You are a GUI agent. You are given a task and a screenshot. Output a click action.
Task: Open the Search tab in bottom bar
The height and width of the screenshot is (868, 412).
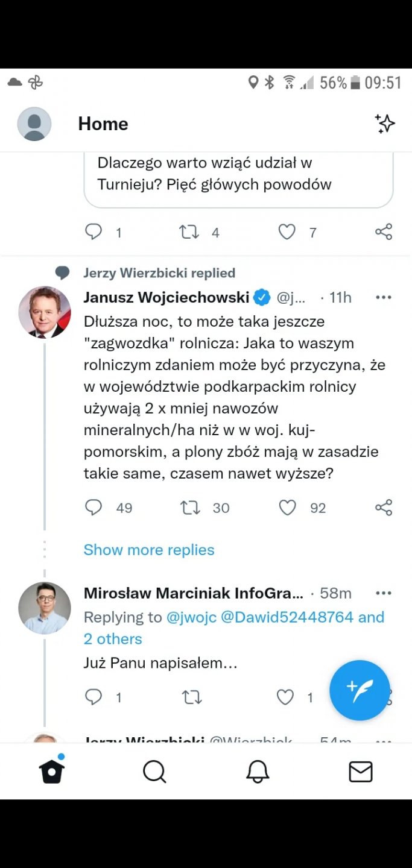pos(154,771)
